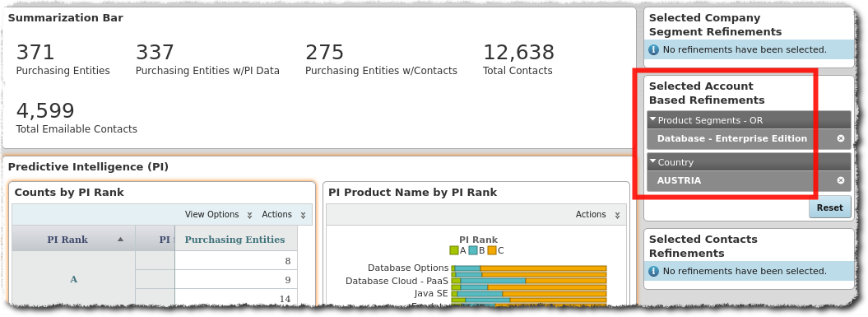
Task: Remove the Database - Enterprise Edition refinement
Action: point(840,138)
